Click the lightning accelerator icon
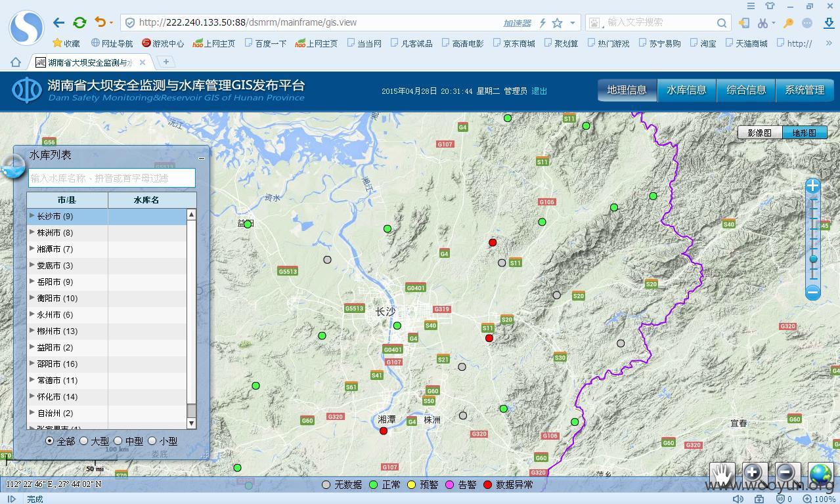The height and width of the screenshot is (504, 840). point(542,23)
